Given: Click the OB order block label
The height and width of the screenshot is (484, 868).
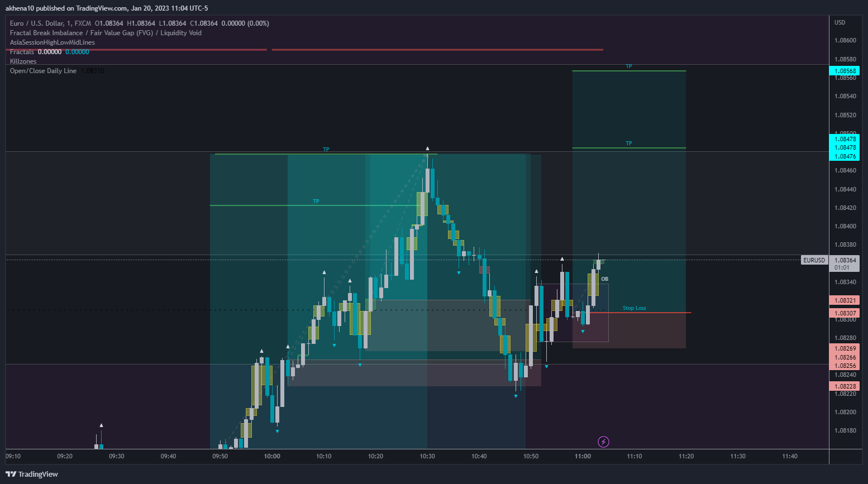Looking at the screenshot, I should pyautogui.click(x=604, y=279).
